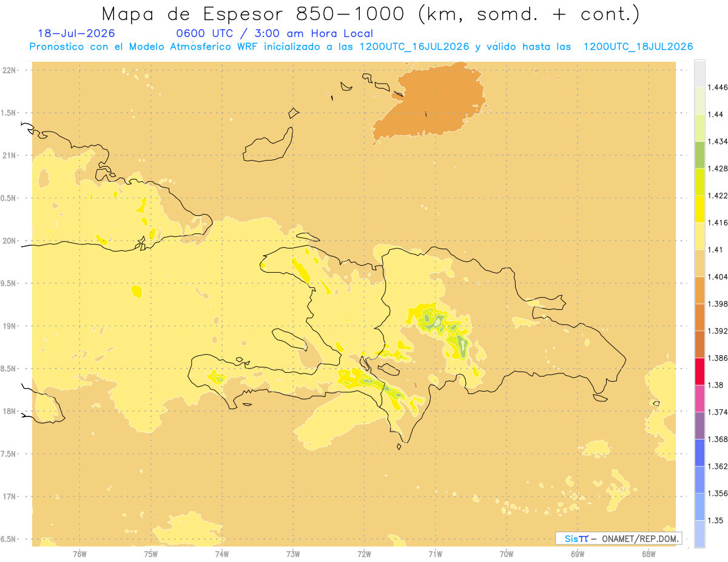Click the "1.428" color bar value

pyautogui.click(x=718, y=169)
